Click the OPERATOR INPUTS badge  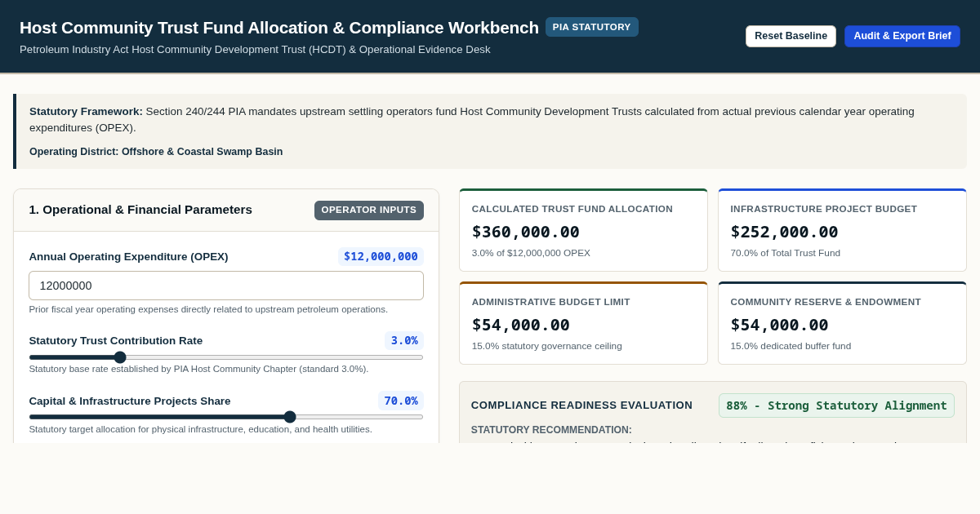369,210
